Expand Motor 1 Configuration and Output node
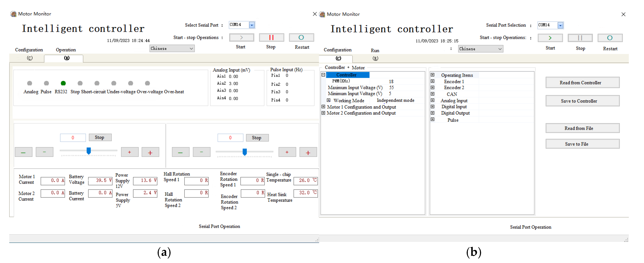The width and height of the screenshot is (644, 263). coord(323,107)
